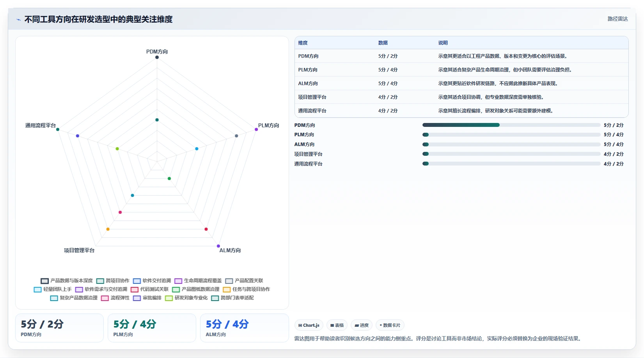Click the 通用流程平台 progress bar
Screen dimensions: 644x358
511,164
